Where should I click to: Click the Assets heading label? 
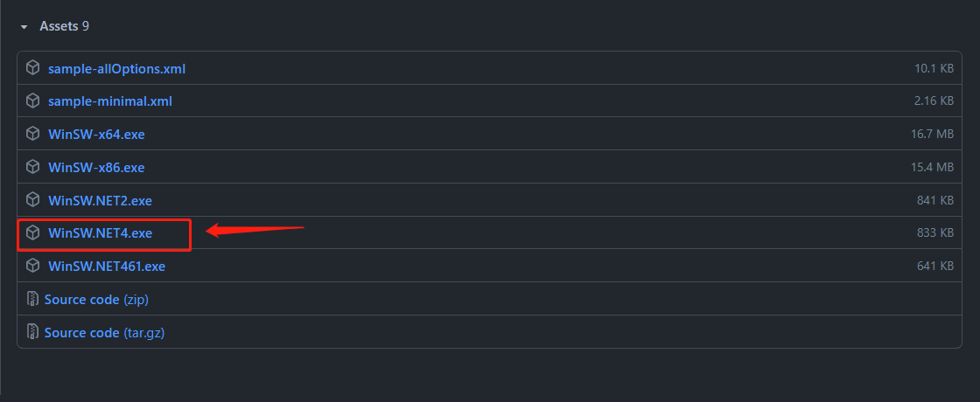click(59, 26)
